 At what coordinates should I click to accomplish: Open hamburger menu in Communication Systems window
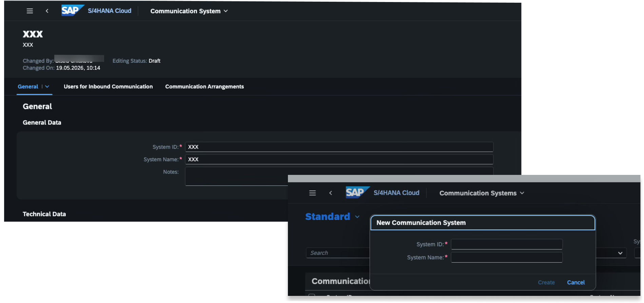[x=312, y=193]
